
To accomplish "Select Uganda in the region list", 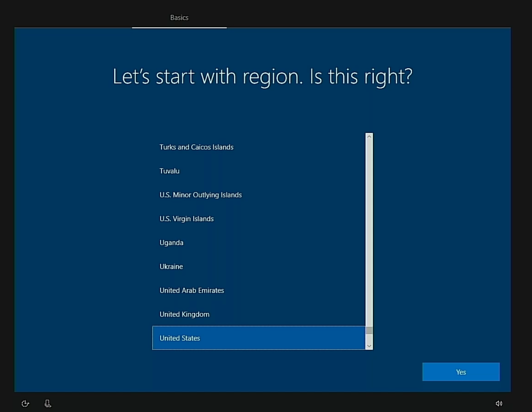I will coord(171,243).
